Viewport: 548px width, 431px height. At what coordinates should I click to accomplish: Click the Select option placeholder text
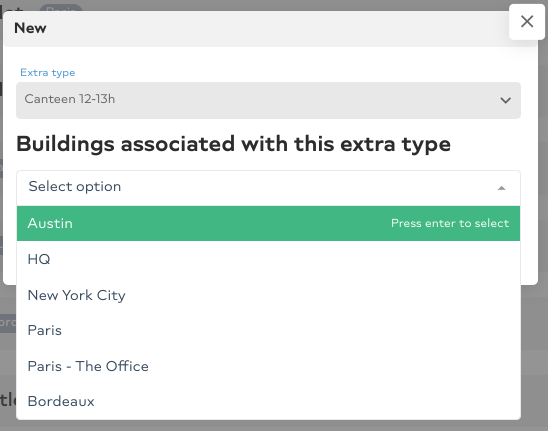tap(75, 186)
